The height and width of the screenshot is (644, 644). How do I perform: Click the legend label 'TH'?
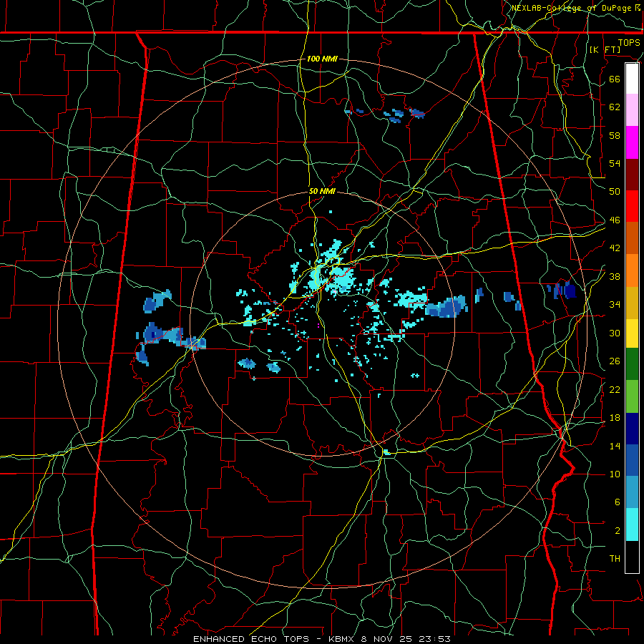pyautogui.click(x=615, y=559)
